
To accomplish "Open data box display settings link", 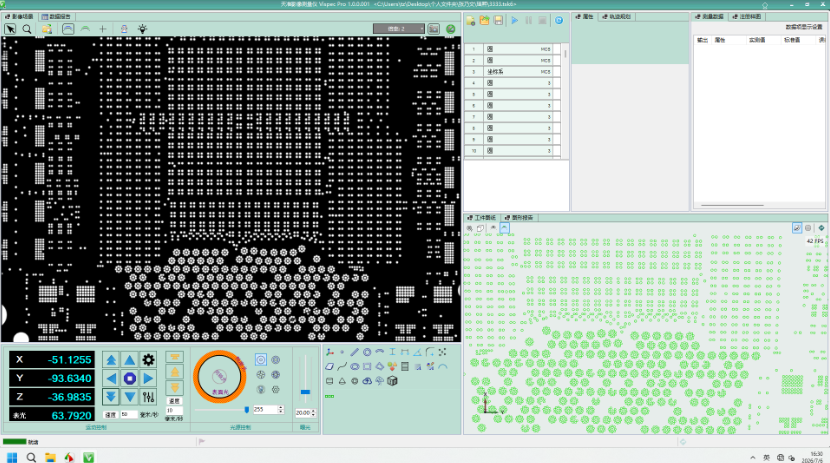I will pyautogui.click(x=804, y=27).
